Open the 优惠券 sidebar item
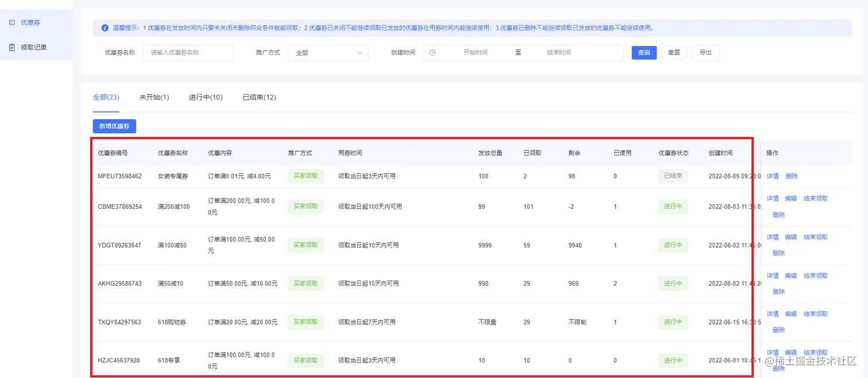Image resolution: width=868 pixels, height=378 pixels. [x=36, y=22]
